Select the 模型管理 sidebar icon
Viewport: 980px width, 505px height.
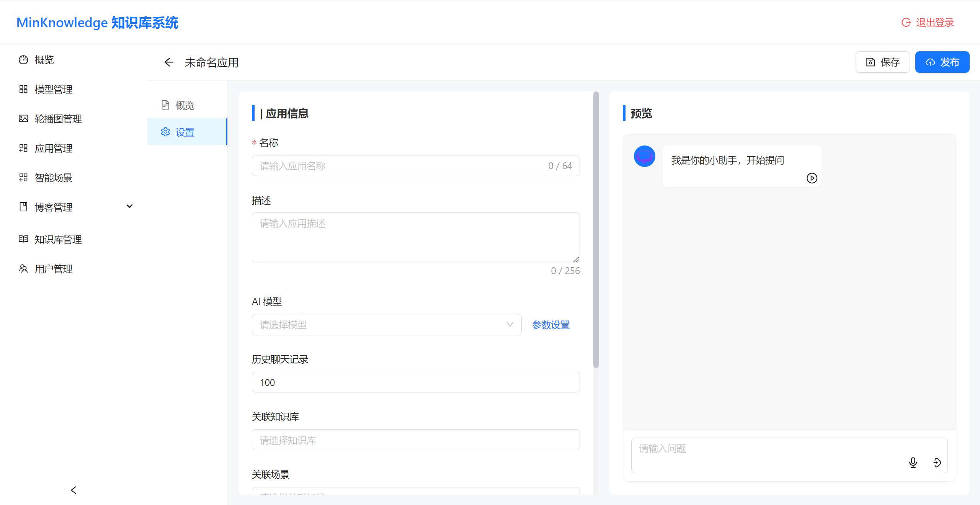coord(23,89)
